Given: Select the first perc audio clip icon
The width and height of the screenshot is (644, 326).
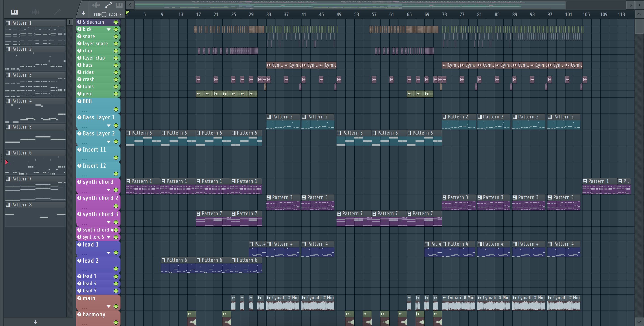Looking at the screenshot, I should [x=198, y=94].
